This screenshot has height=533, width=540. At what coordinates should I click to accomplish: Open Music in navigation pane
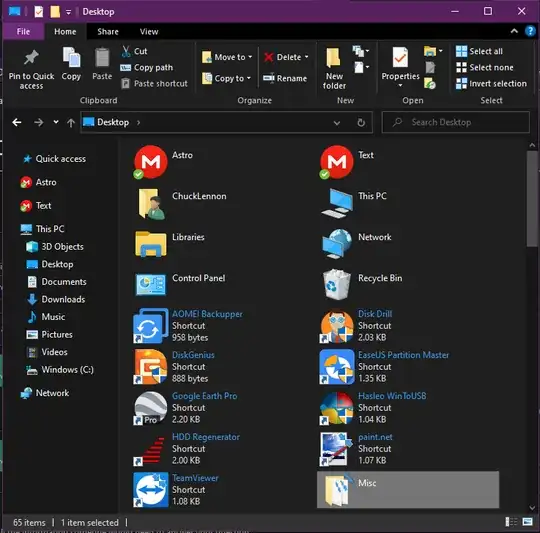pyautogui.click(x=46, y=317)
